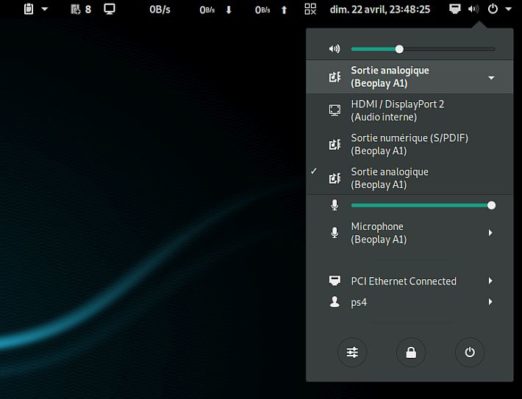This screenshot has width=522, height=399.
Task: Expand the ps4 user arrow
Action: [x=490, y=302]
